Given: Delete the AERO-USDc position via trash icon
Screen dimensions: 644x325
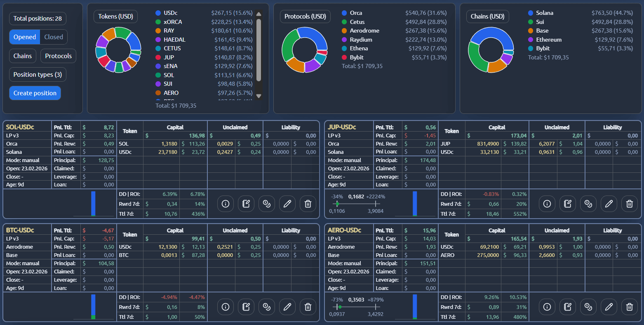Looking at the screenshot, I should click(630, 307).
